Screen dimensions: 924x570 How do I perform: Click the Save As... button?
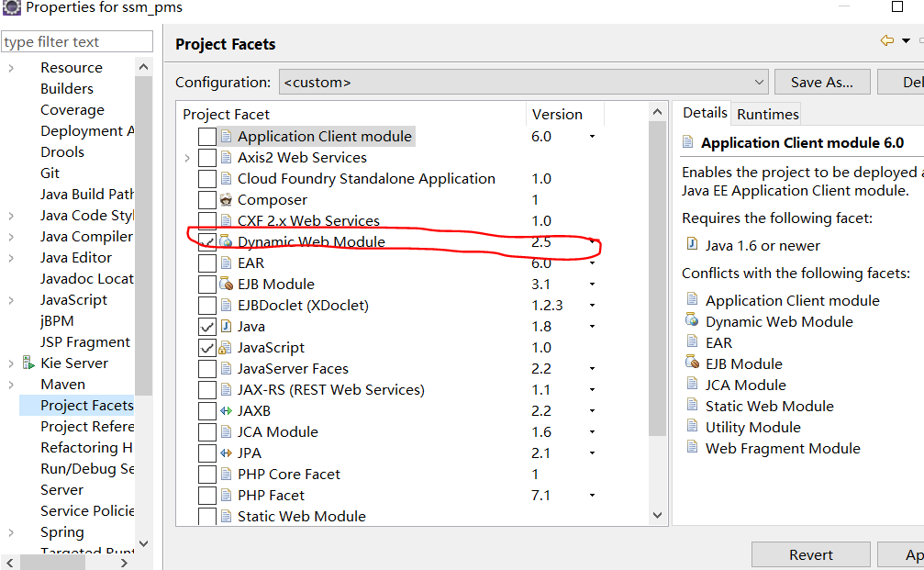(x=822, y=82)
